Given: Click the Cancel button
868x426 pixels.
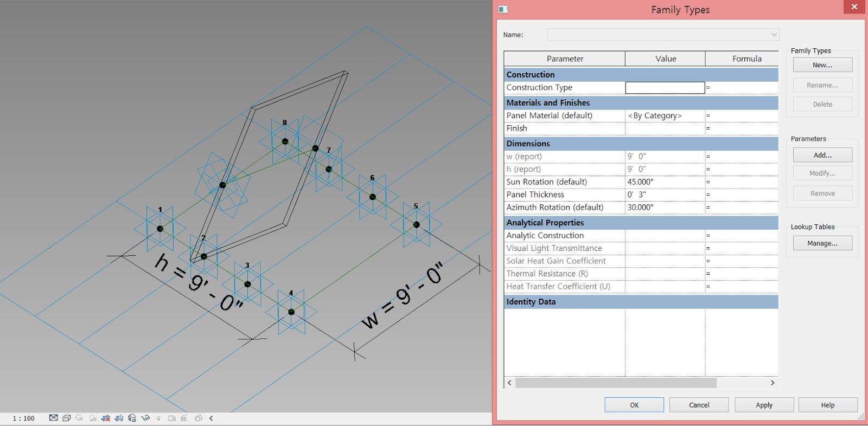Looking at the screenshot, I should pos(699,405).
